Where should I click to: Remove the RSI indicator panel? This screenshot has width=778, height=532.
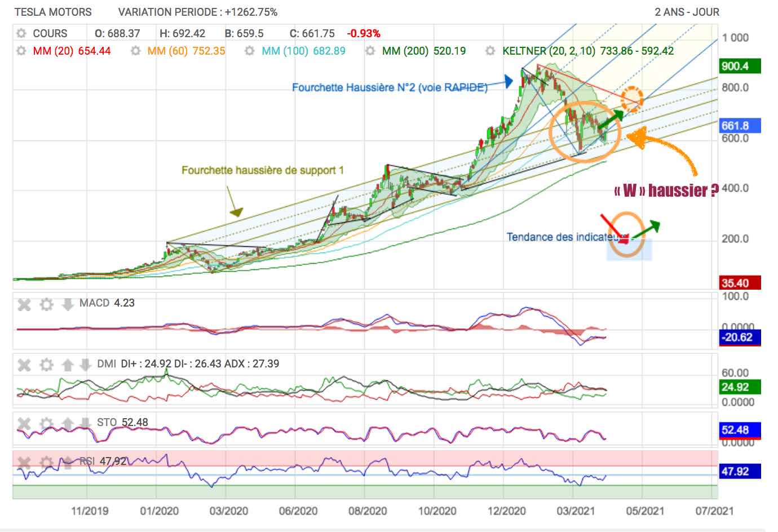click(24, 463)
